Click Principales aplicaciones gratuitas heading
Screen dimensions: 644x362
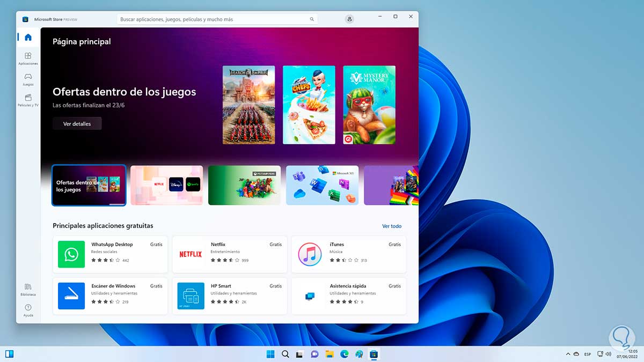point(103,226)
